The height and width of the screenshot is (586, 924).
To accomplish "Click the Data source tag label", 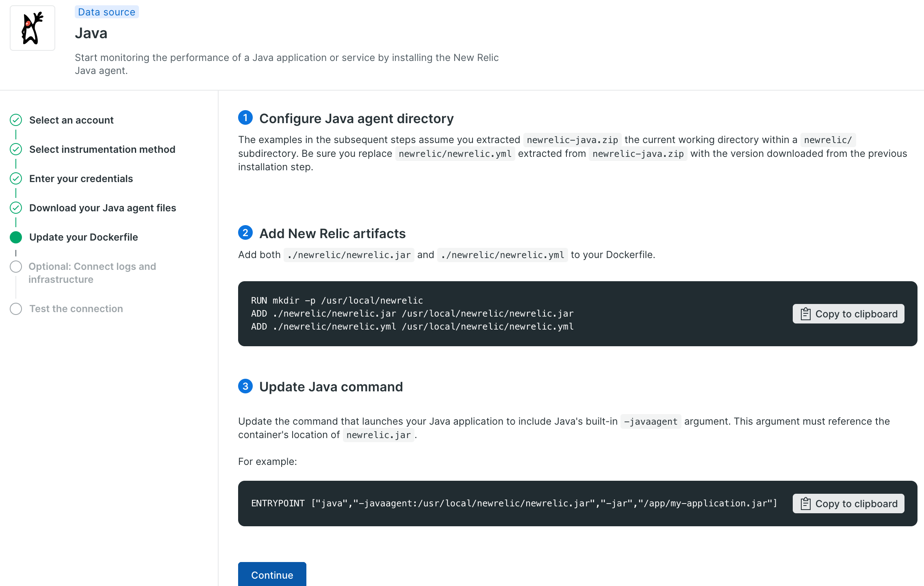I will tap(106, 12).
